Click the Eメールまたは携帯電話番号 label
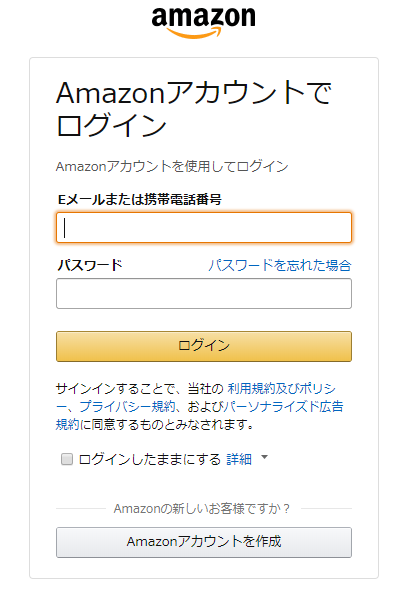403x599 pixels. [x=139, y=199]
